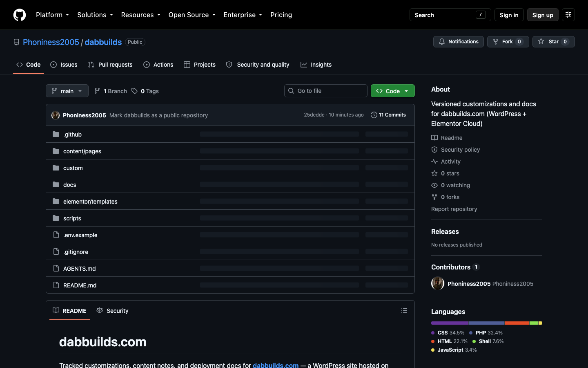The width and height of the screenshot is (588, 368).
Task: Open the dabbuilds repository name link
Action: pyautogui.click(x=103, y=42)
